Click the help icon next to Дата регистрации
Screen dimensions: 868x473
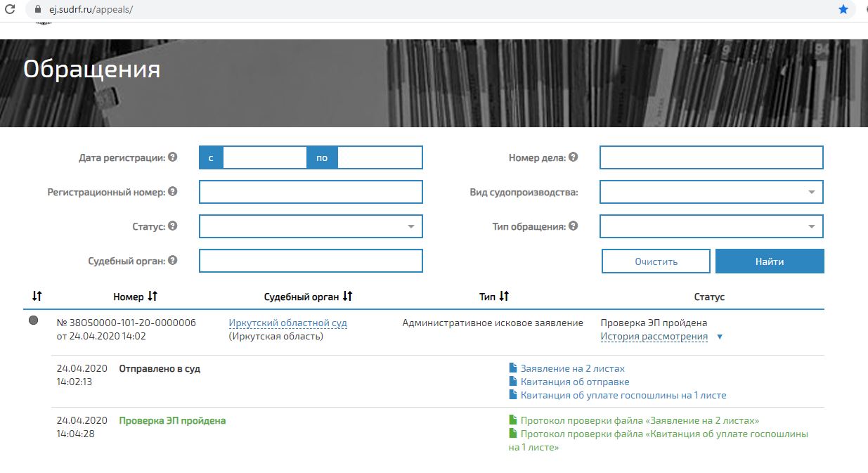tap(173, 157)
